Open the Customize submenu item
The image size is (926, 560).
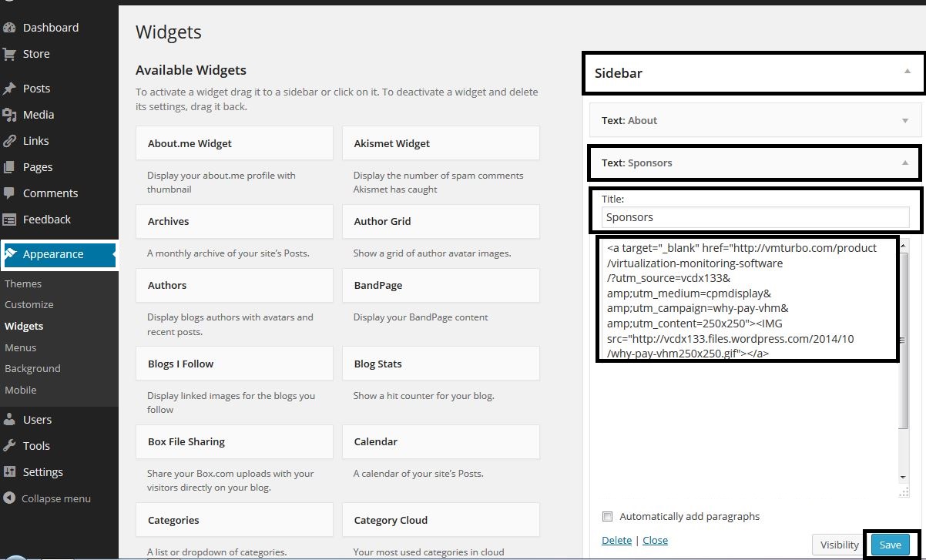point(29,304)
